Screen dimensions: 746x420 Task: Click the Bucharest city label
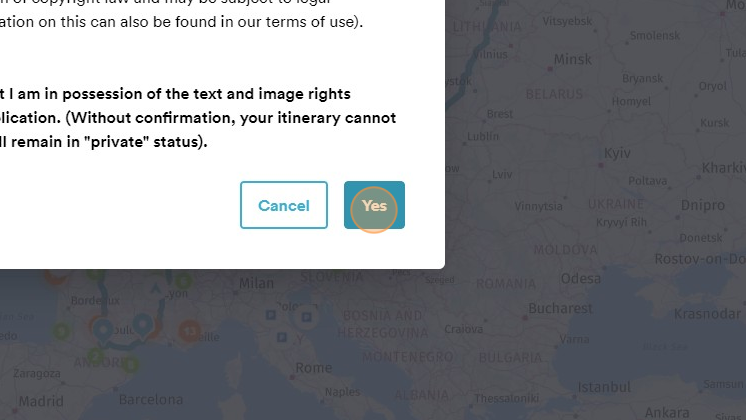click(x=560, y=308)
